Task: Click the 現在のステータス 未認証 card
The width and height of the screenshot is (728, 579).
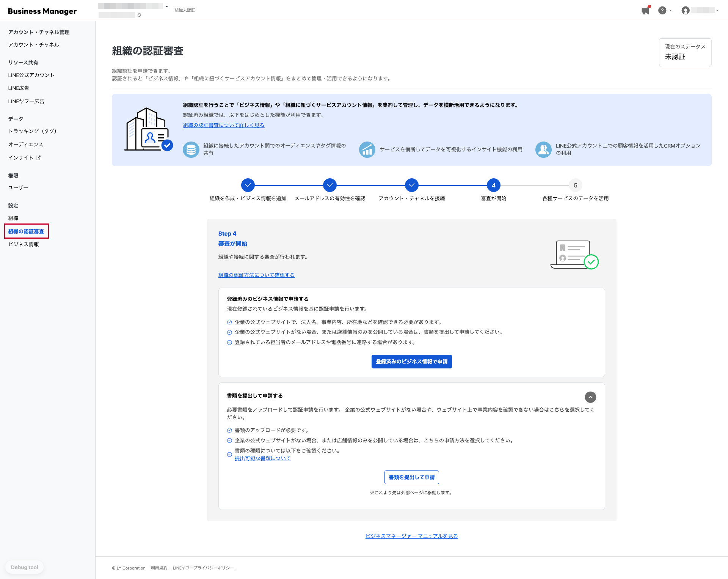Action: 685,52
